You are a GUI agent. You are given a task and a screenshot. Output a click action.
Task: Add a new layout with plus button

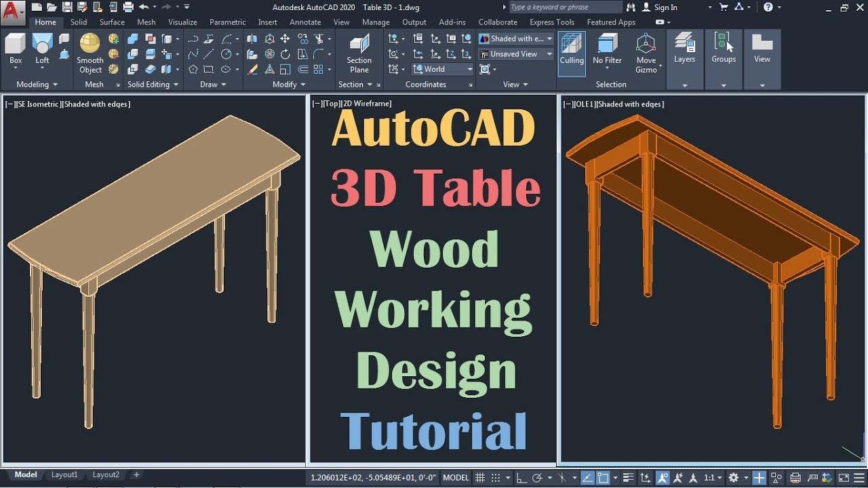tap(136, 475)
